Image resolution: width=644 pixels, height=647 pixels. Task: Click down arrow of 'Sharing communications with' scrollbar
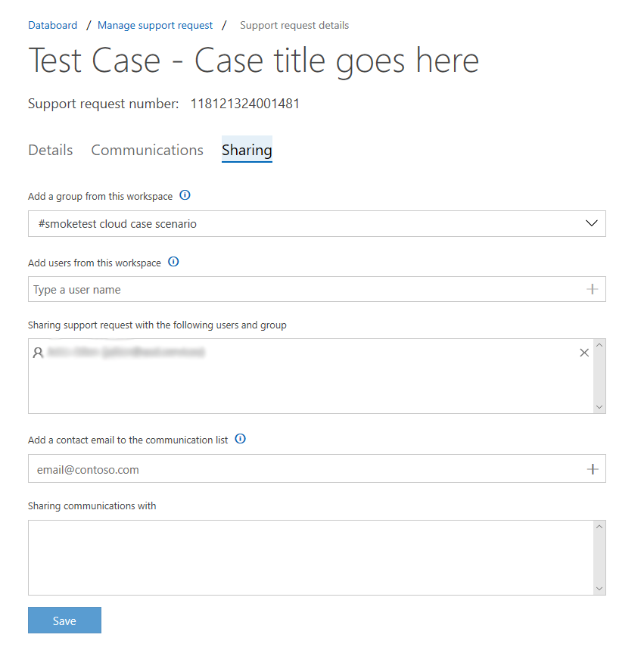click(x=599, y=589)
